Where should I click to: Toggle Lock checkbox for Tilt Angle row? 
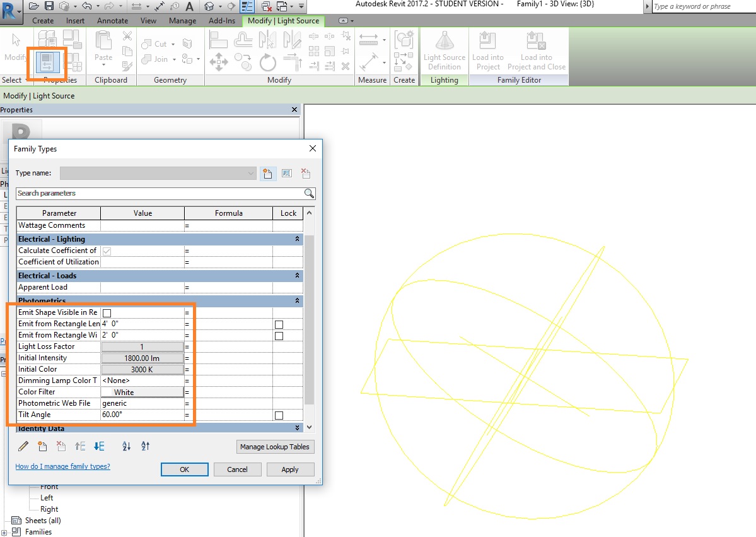click(279, 415)
